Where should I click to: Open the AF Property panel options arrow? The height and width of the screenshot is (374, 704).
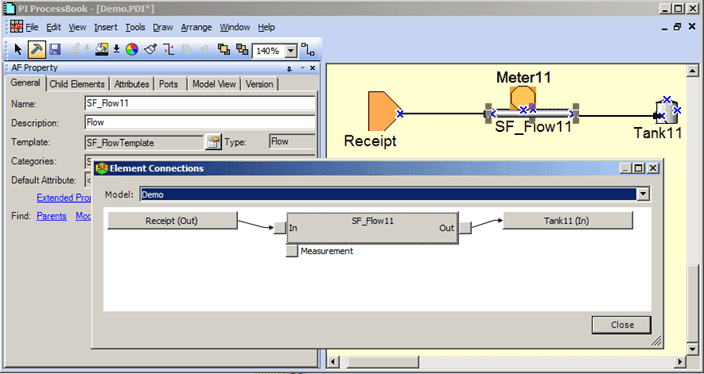tap(302, 68)
